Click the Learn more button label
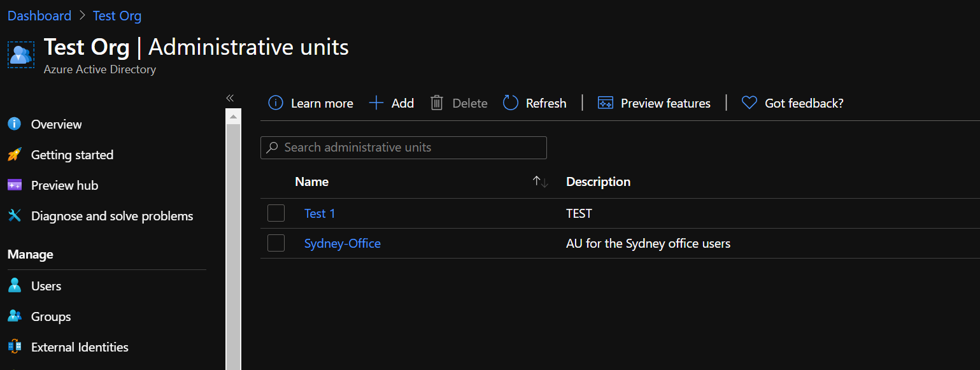Image resolution: width=980 pixels, height=370 pixels. (x=322, y=103)
